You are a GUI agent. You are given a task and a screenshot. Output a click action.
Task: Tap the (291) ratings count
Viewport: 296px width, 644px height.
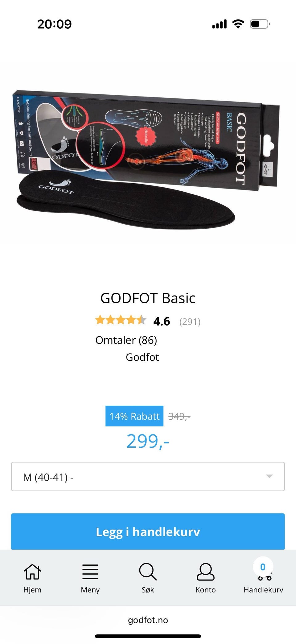(190, 322)
